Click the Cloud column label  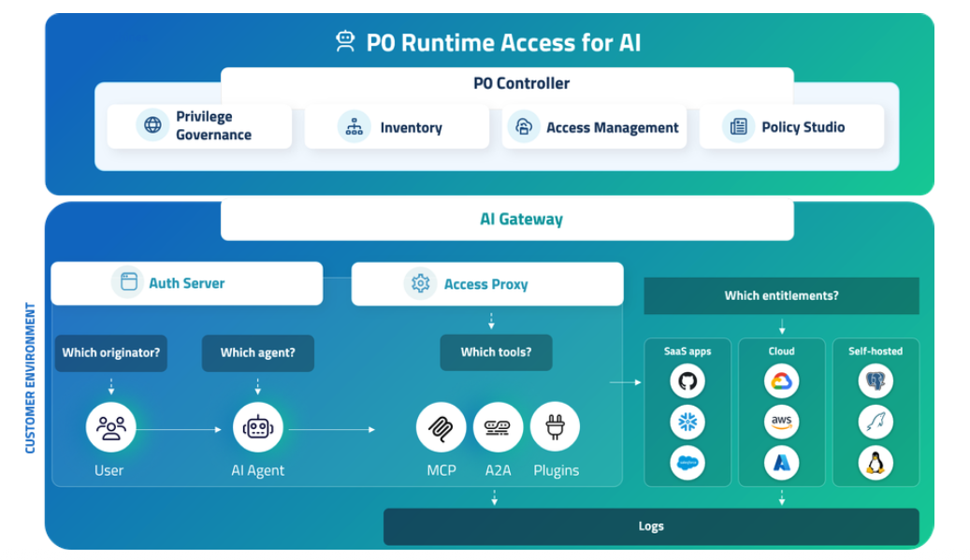point(781,352)
